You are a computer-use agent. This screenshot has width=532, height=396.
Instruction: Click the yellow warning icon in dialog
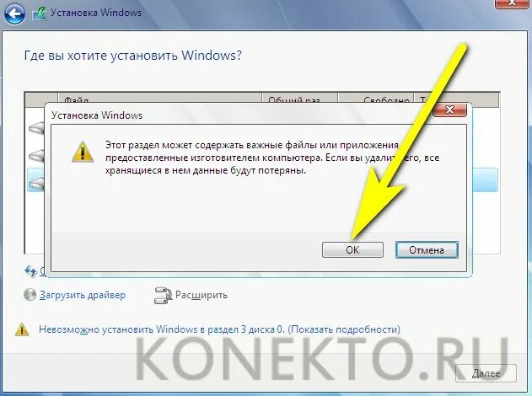coord(83,152)
